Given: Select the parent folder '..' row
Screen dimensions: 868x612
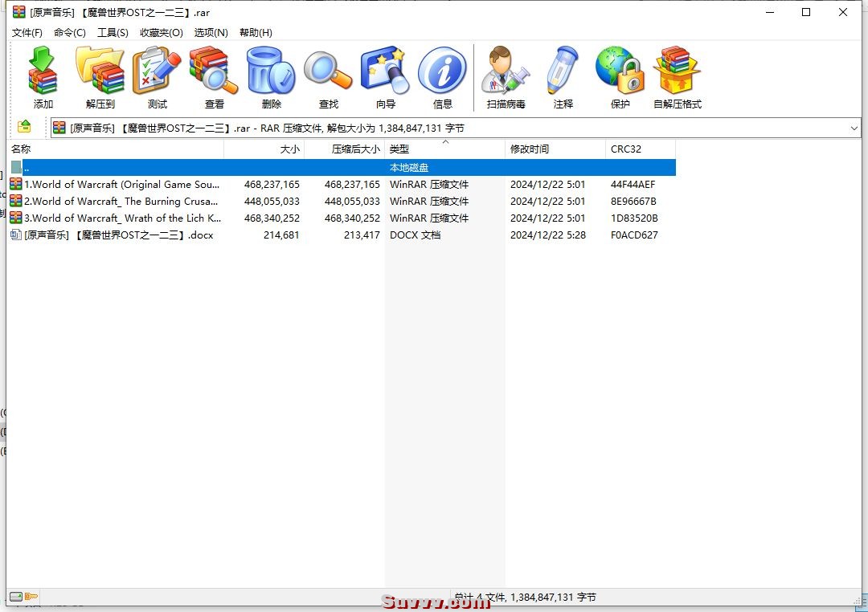Looking at the screenshot, I should pyautogui.click(x=342, y=167).
